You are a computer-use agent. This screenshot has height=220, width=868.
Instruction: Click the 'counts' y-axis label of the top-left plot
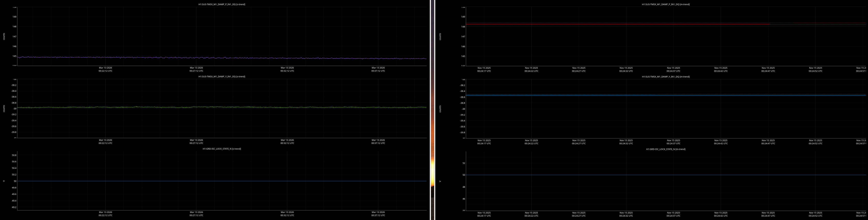click(x=4, y=36)
